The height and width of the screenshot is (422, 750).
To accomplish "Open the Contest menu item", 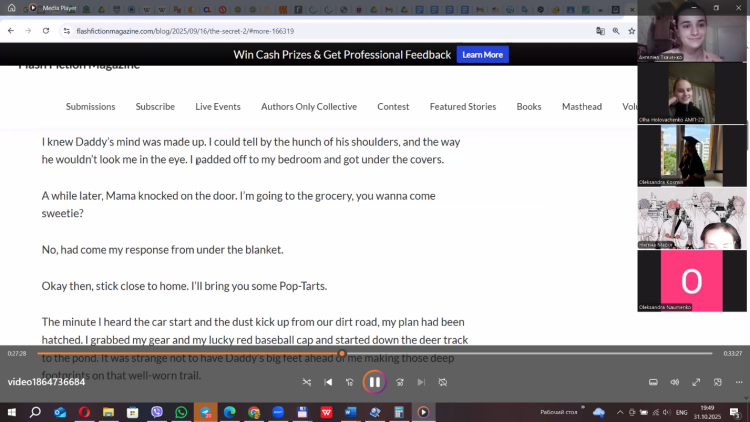I will (393, 107).
